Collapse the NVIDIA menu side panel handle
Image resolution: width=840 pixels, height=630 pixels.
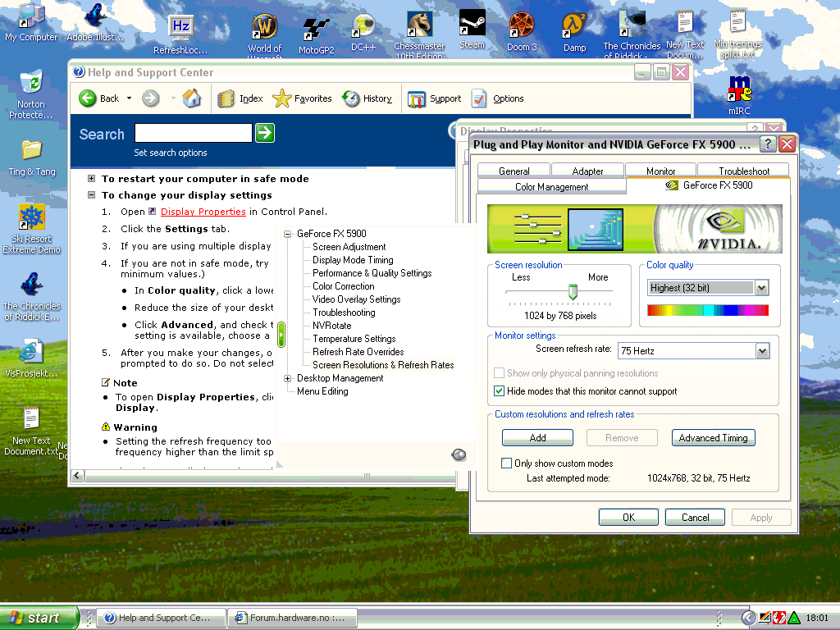(281, 335)
